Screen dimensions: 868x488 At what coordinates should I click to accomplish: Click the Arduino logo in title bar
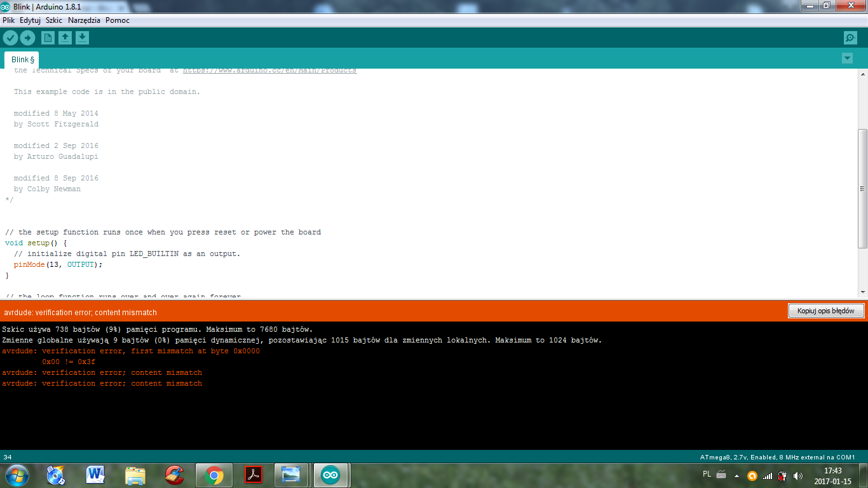(x=6, y=6)
